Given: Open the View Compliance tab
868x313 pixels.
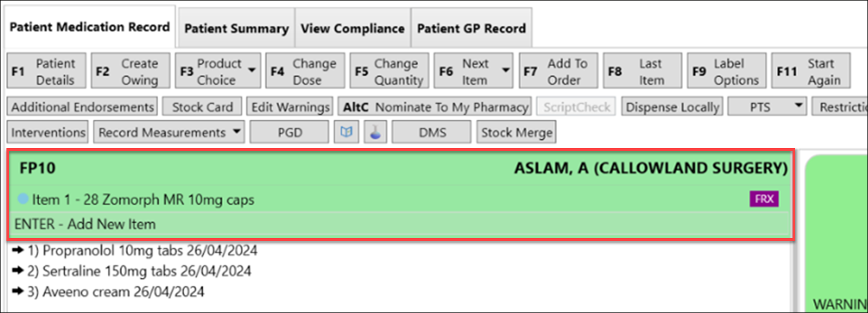Looking at the screenshot, I should pos(352,29).
